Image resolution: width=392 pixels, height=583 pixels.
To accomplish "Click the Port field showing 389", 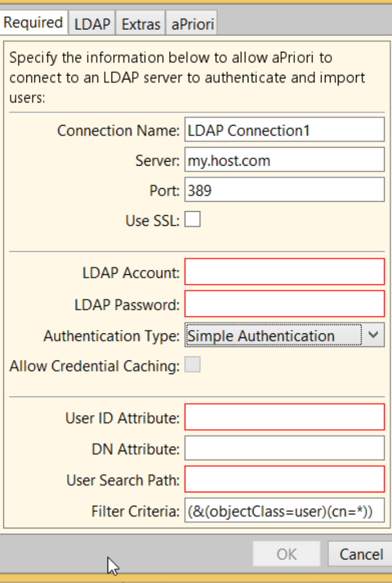I will 284,191.
